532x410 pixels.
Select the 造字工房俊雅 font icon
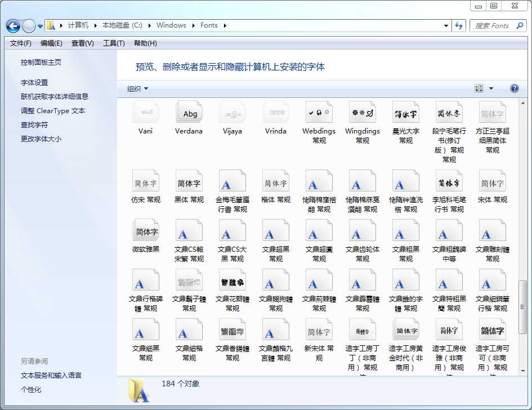tap(449, 330)
